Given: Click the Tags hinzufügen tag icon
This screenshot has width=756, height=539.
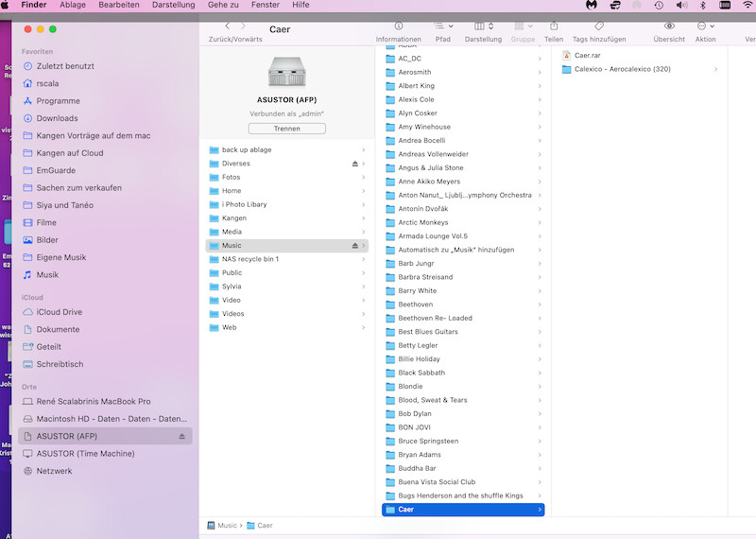Looking at the screenshot, I should [599, 26].
